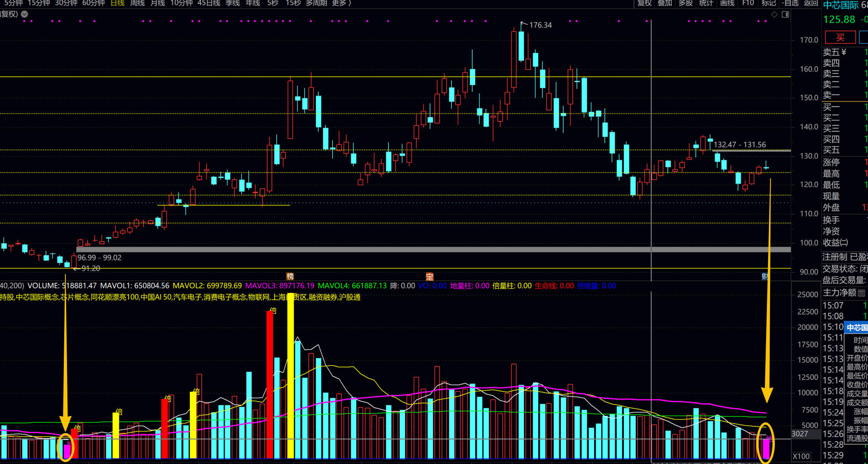Screen dimensions: 868x464
Task: Open the 多周期 multi-period view
Action: coord(316,3)
